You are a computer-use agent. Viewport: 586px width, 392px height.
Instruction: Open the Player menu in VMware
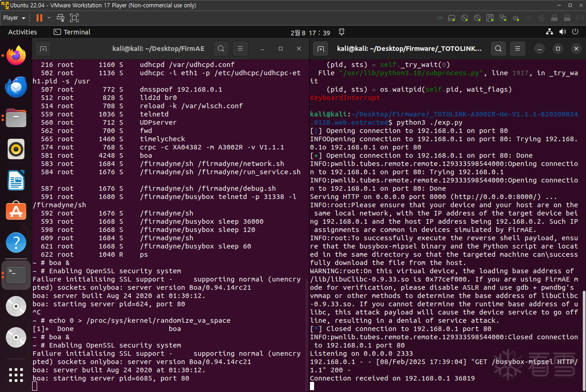click(x=14, y=18)
